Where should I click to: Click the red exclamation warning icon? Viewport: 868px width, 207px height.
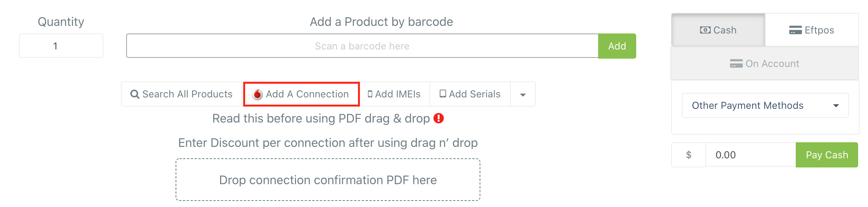pyautogui.click(x=439, y=118)
